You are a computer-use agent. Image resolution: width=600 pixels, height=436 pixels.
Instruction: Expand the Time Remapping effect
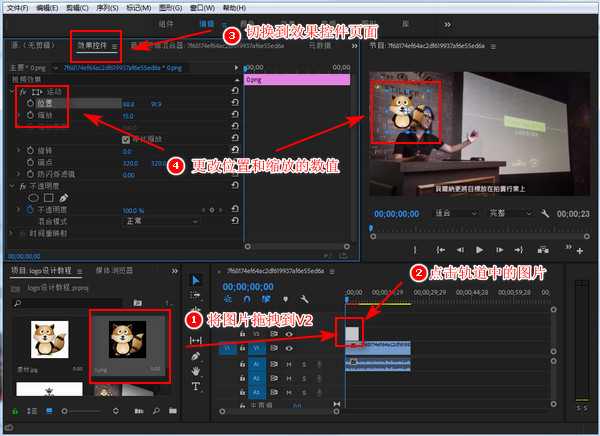(11, 233)
